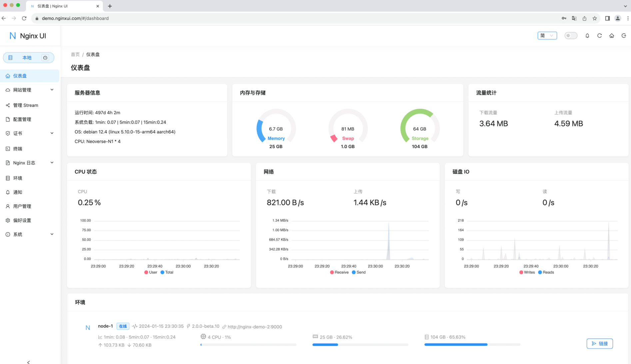Bookmark page with the star icon
This screenshot has width=631, height=364.
point(595,18)
